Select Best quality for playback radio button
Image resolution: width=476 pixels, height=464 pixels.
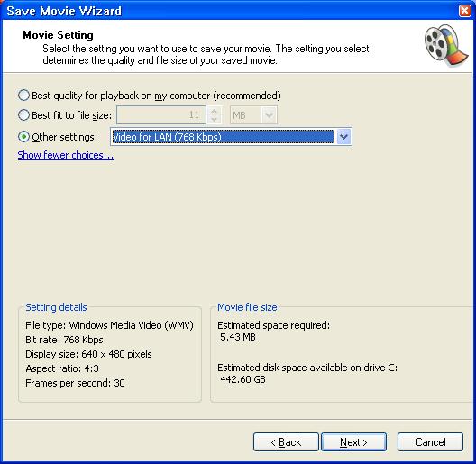[x=23, y=96]
